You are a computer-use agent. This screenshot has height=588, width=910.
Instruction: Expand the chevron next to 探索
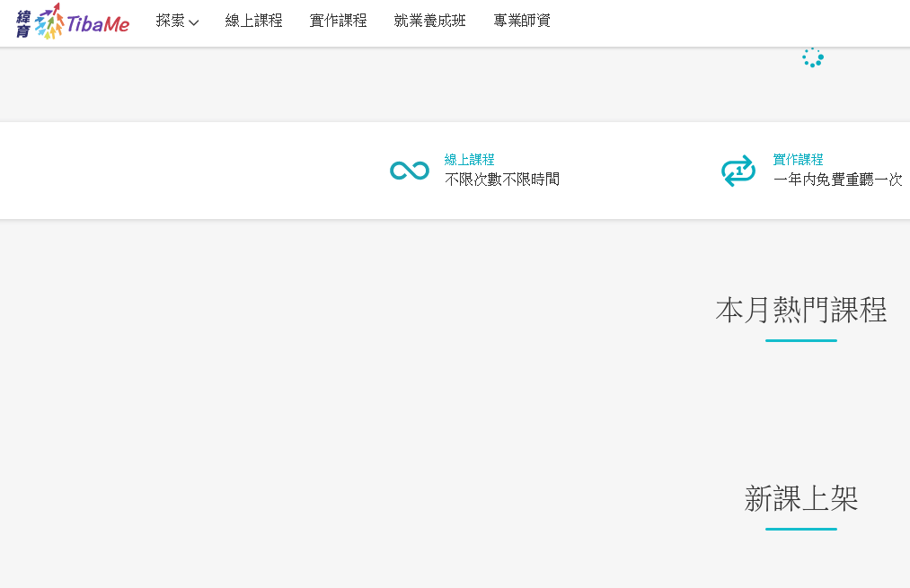click(194, 22)
